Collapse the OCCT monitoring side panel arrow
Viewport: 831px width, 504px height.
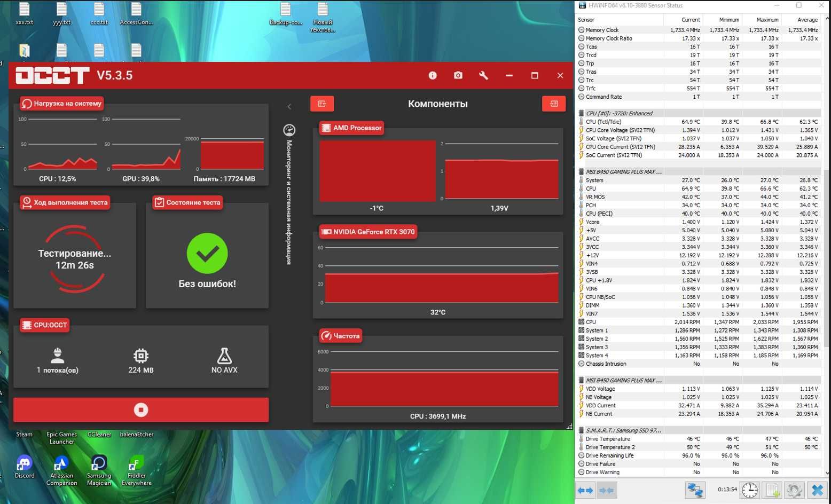[x=289, y=107]
